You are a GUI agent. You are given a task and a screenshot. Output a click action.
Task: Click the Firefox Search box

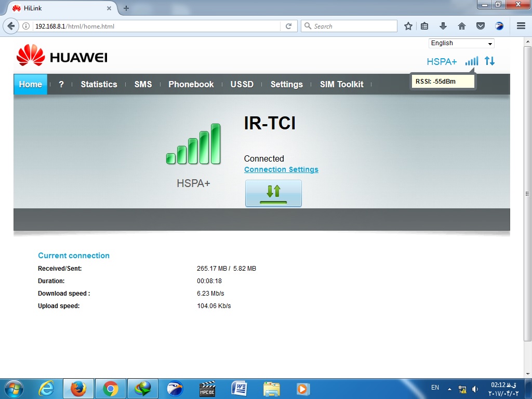tap(349, 26)
